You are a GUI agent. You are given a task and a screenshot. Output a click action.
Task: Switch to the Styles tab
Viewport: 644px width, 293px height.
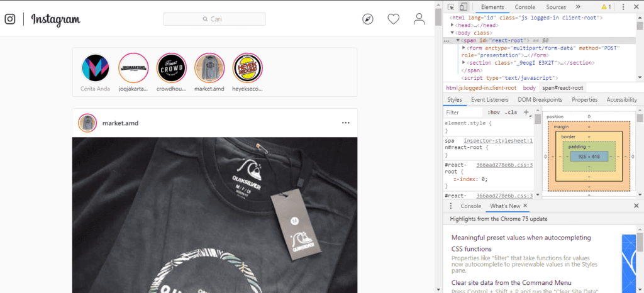click(x=455, y=100)
